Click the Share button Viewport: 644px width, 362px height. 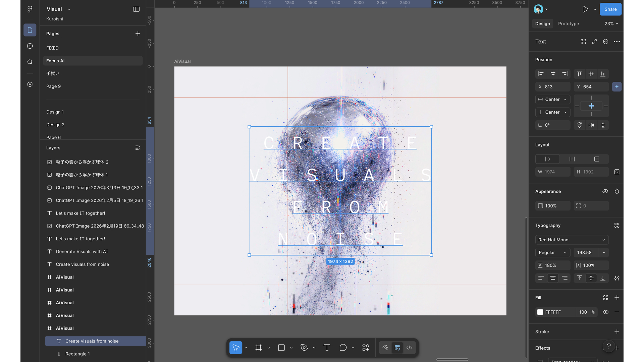tap(610, 9)
